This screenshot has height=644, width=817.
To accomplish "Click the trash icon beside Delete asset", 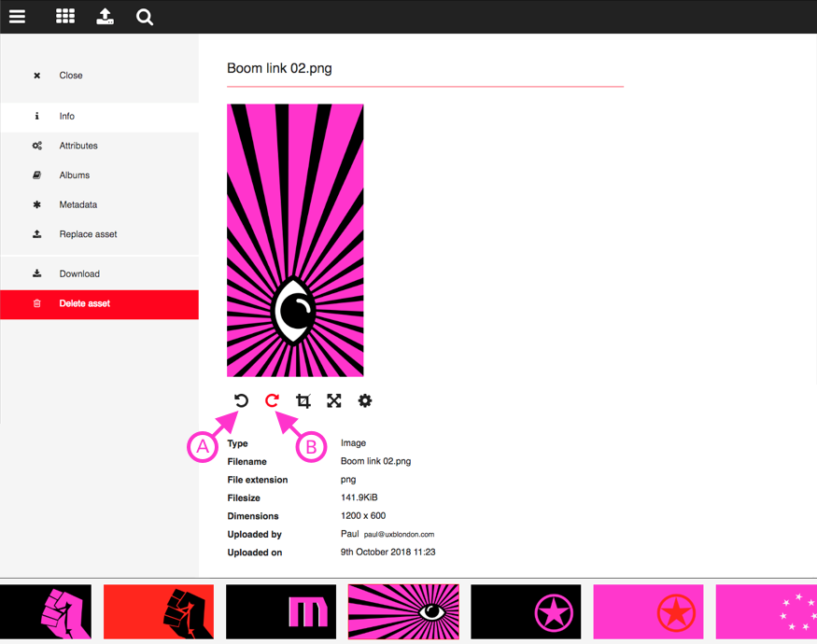I will pos(37,303).
